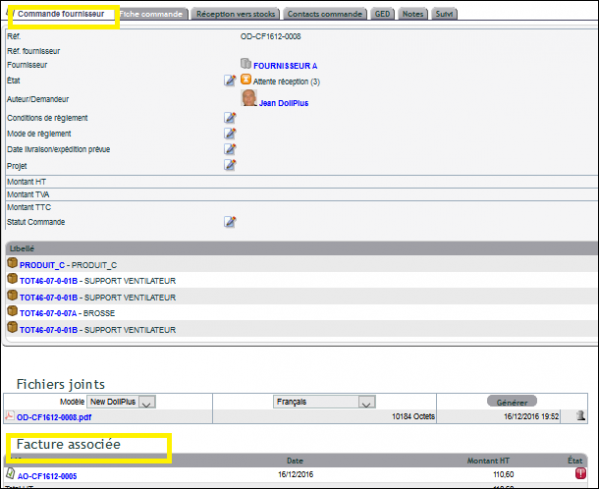Click product box icon next to PRODUIT_C
This screenshot has height=489, width=599.
tap(13, 262)
